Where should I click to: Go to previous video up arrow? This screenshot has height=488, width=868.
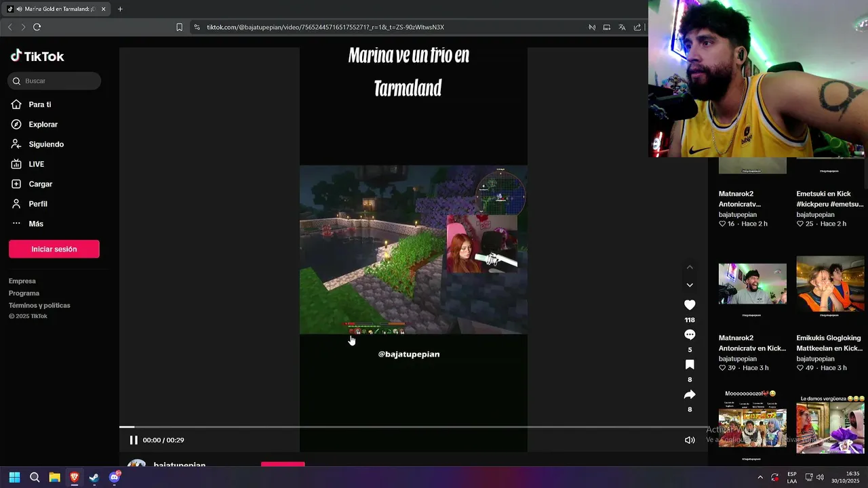click(690, 268)
